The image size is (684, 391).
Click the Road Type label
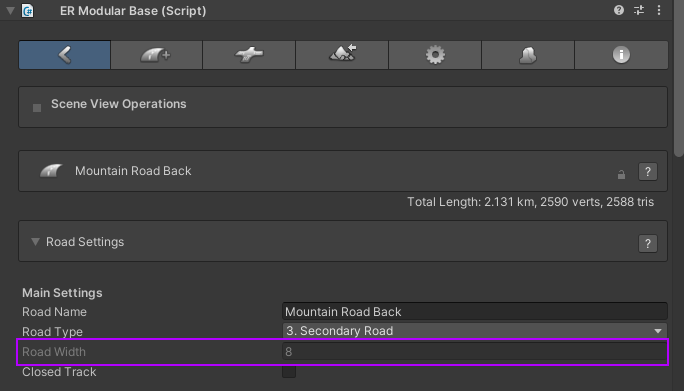(52, 332)
